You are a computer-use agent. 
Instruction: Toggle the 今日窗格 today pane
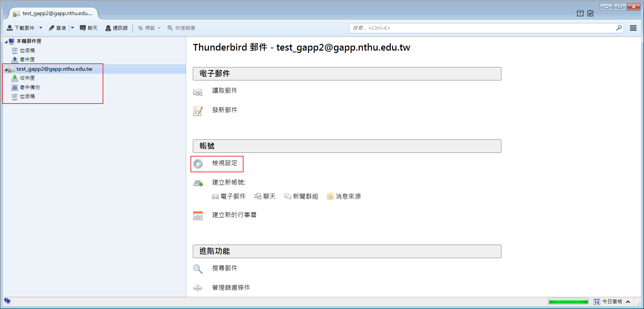[612, 302]
